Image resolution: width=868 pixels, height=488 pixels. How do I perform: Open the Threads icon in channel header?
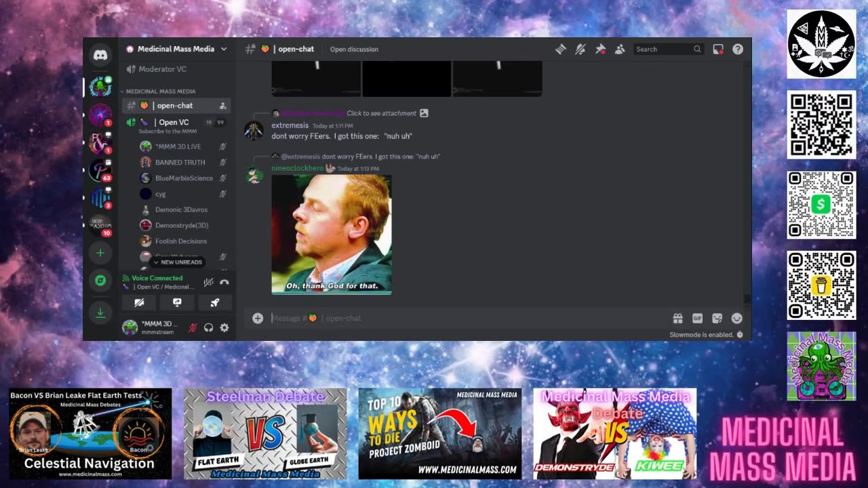[x=561, y=49]
